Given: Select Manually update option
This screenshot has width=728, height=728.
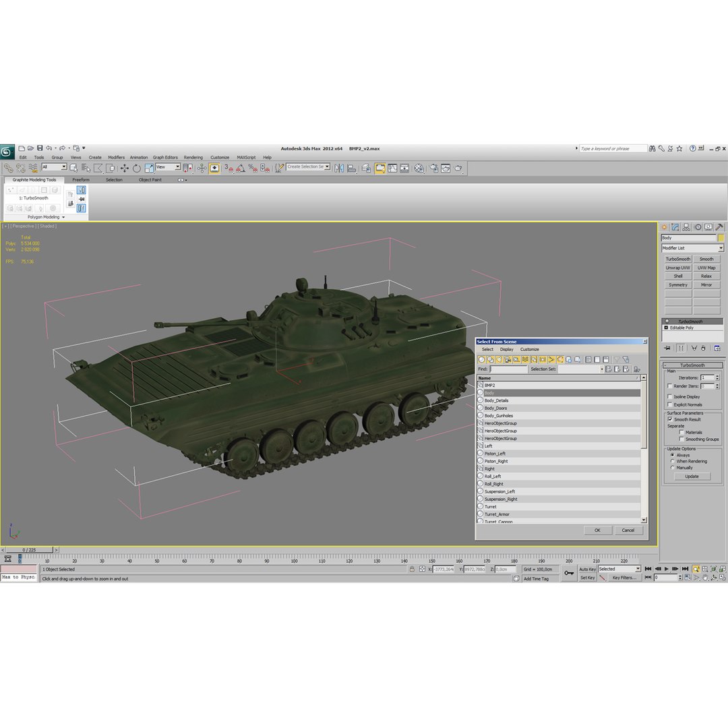Looking at the screenshot, I should point(672,468).
